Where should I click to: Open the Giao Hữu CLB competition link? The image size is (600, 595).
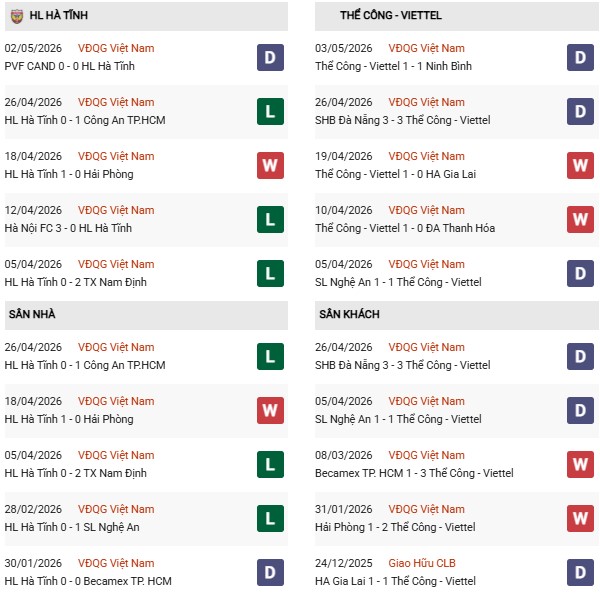(422, 563)
